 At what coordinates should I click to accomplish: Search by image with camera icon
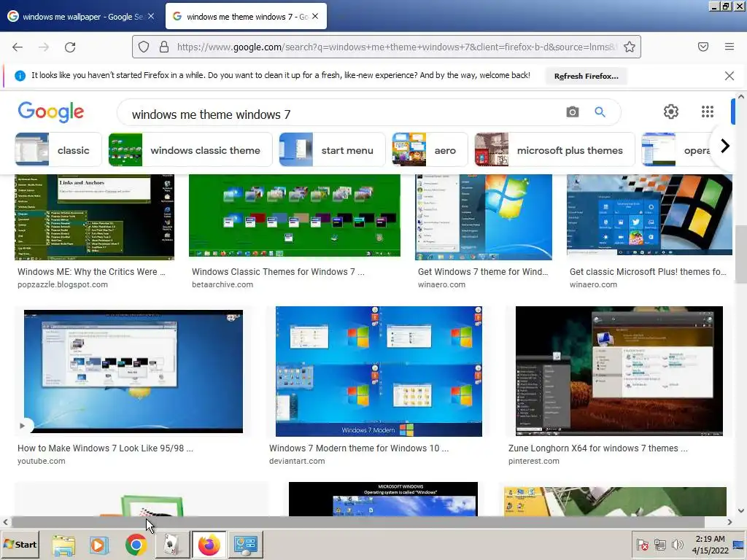pyautogui.click(x=572, y=112)
